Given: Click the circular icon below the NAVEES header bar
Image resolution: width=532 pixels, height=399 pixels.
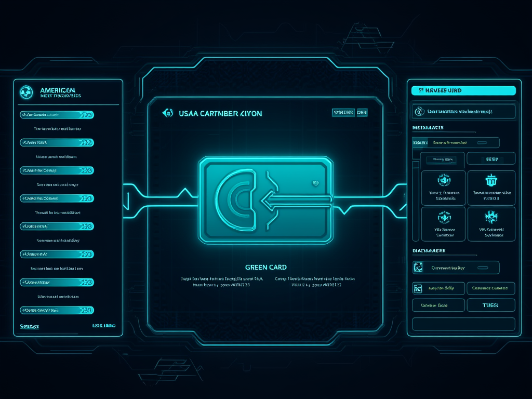Looking at the screenshot, I should pyautogui.click(x=419, y=111).
